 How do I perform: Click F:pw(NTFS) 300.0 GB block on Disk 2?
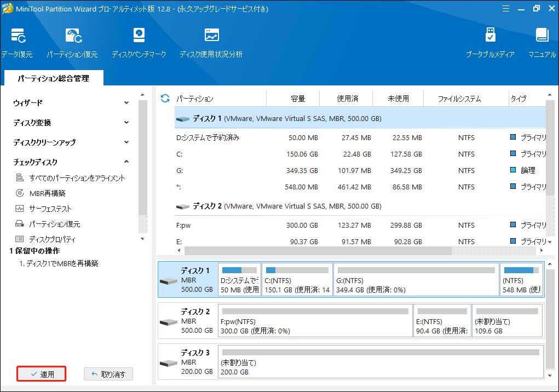coord(315,320)
